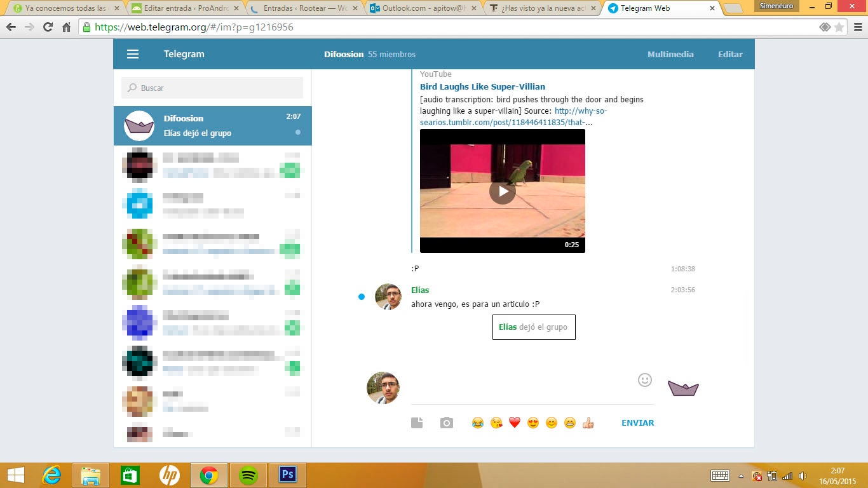868x488 pixels.
Task: Click the Simeneuro profile button
Action: click(x=776, y=6)
